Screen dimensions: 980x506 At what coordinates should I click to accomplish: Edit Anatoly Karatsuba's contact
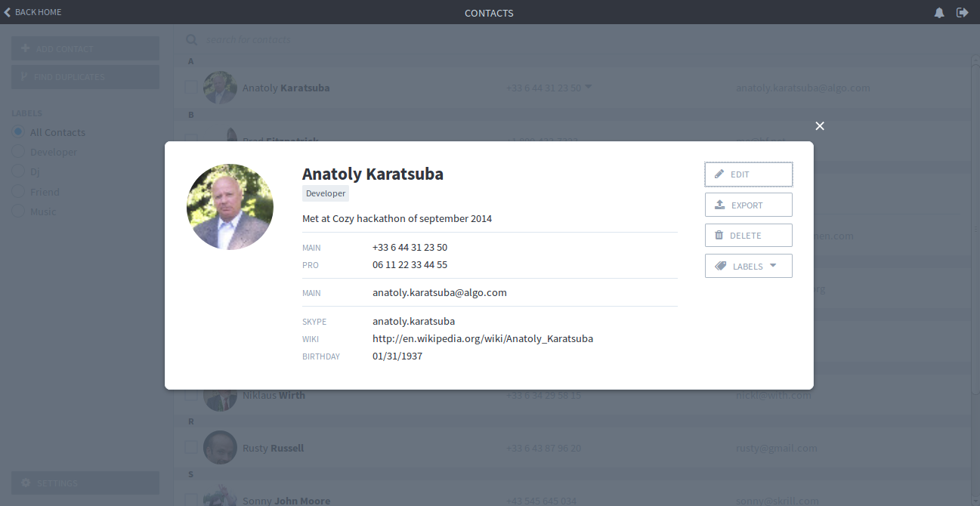[x=748, y=174]
